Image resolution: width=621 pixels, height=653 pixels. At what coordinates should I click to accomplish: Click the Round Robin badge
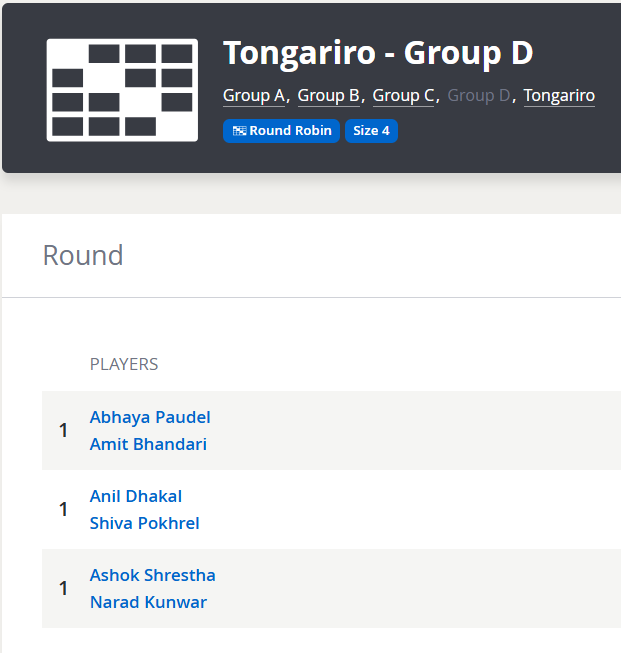[281, 131]
